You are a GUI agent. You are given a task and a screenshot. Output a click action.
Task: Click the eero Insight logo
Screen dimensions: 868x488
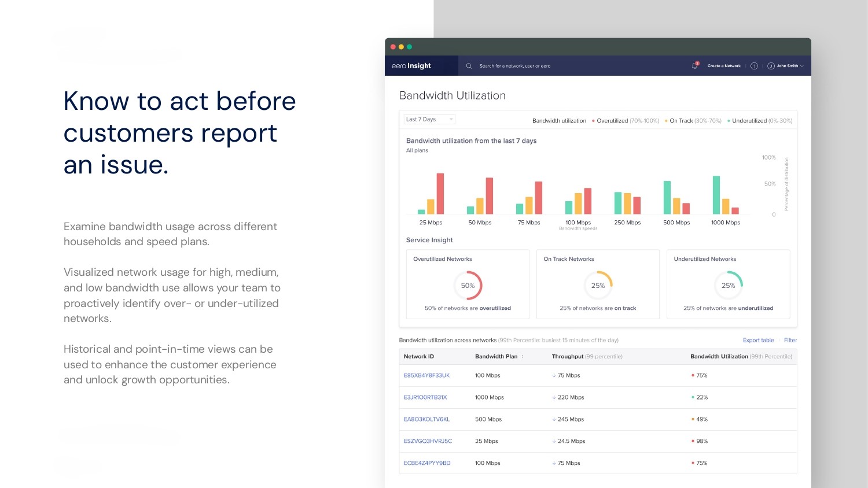pos(411,66)
